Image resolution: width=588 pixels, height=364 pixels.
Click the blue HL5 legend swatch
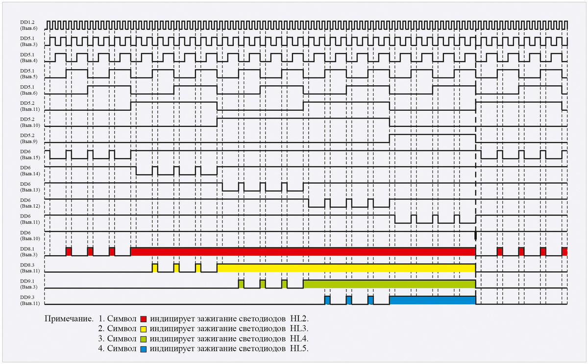(144, 349)
